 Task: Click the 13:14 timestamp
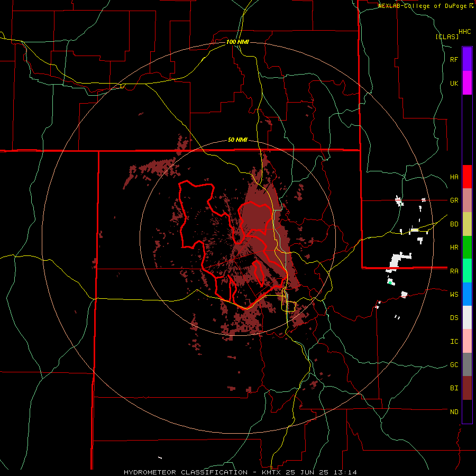coord(344,472)
